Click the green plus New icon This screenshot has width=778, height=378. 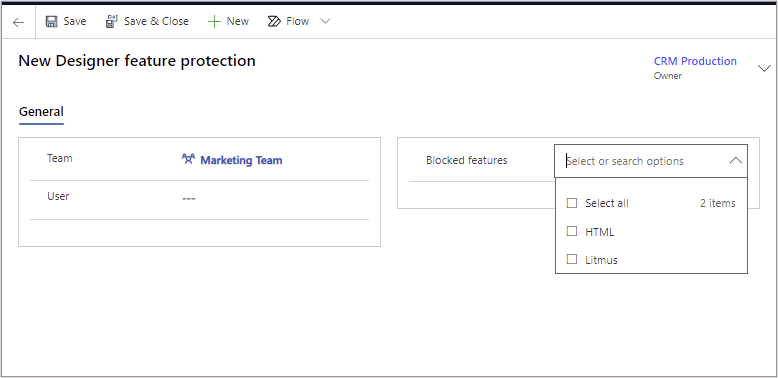click(x=214, y=21)
